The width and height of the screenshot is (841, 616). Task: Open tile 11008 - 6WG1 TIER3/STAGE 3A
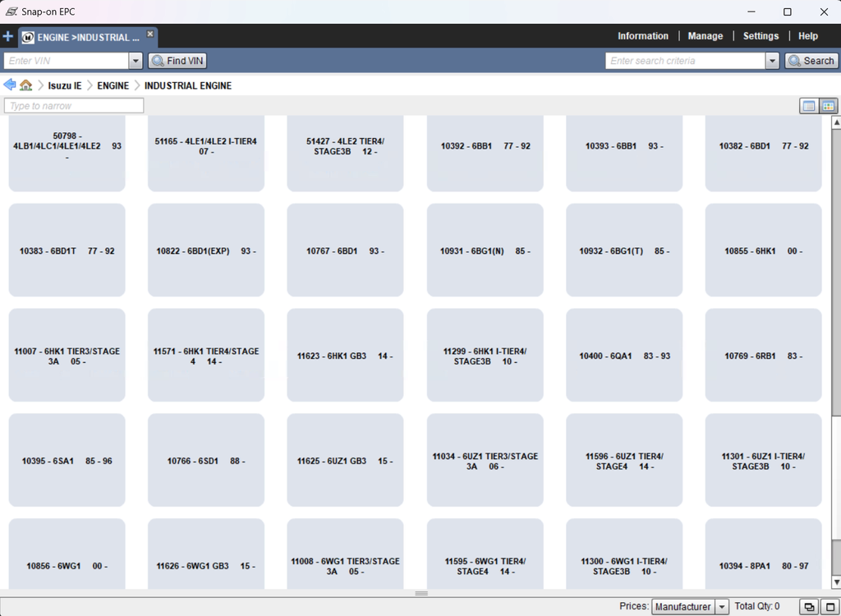pos(346,554)
